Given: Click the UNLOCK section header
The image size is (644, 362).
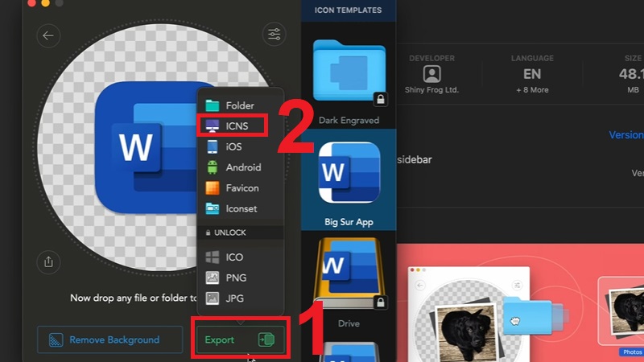Looking at the screenshot, I should [x=240, y=232].
